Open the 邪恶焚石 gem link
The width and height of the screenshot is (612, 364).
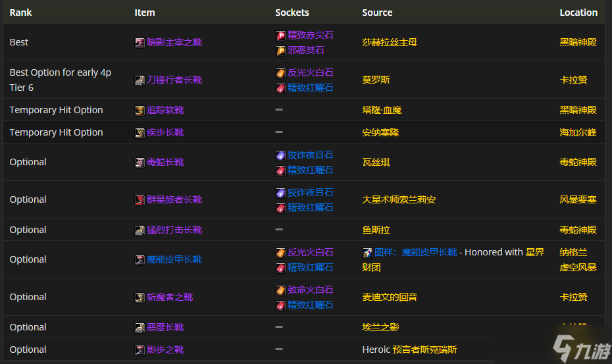click(x=306, y=50)
